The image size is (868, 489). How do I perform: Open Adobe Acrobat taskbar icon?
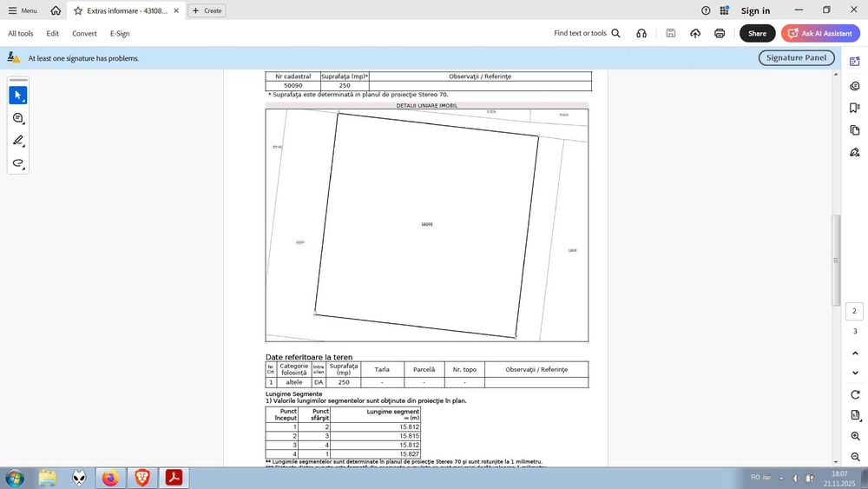pyautogui.click(x=174, y=478)
